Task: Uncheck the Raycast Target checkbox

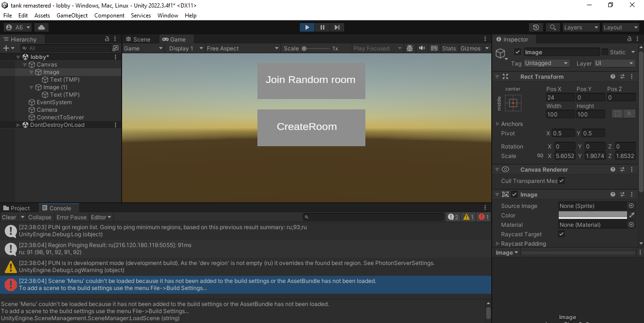Action: [x=561, y=234]
